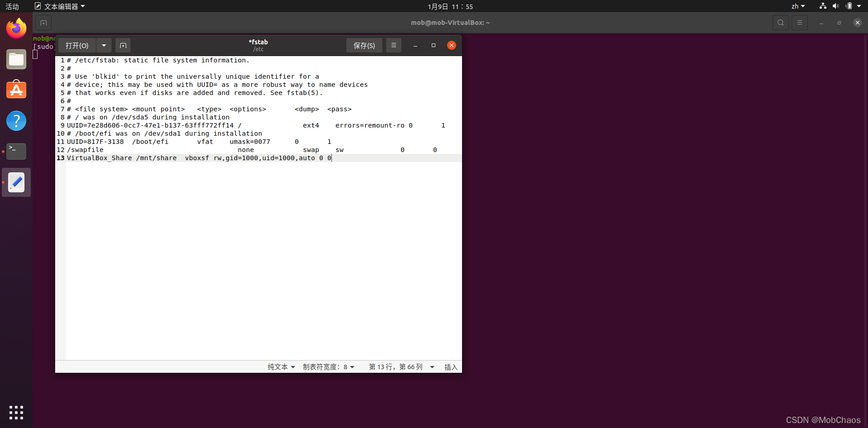Open 纯文本 syntax highlighting dropdown
This screenshot has height=428, width=868.
point(281,367)
